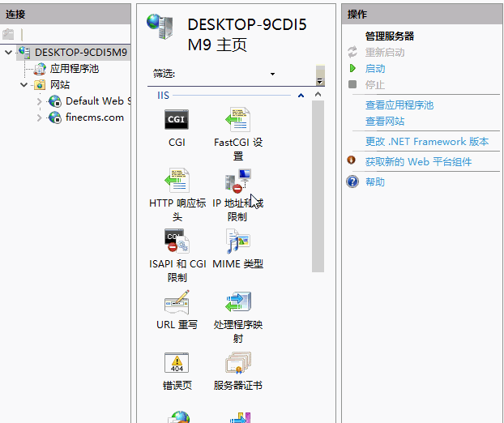This screenshot has width=504, height=423.
Task: Open the CGI feature icon
Action: click(x=177, y=120)
